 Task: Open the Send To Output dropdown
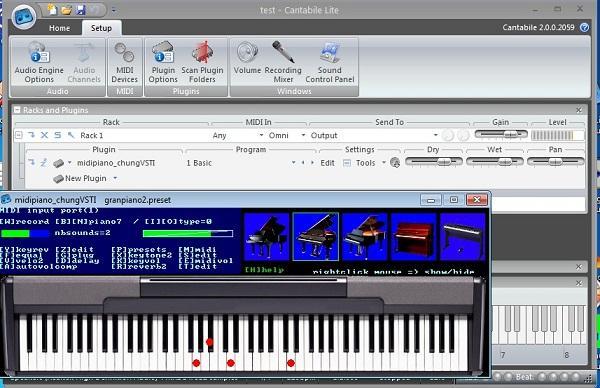(x=435, y=135)
